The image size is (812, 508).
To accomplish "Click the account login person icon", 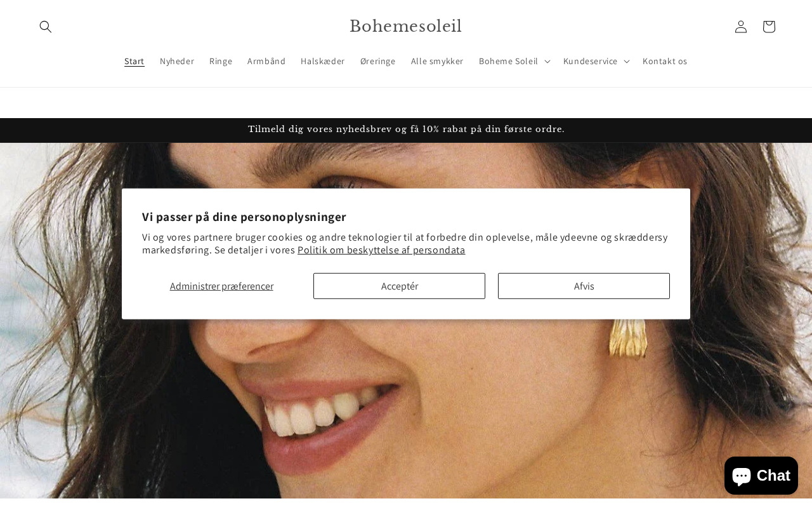I will (741, 27).
